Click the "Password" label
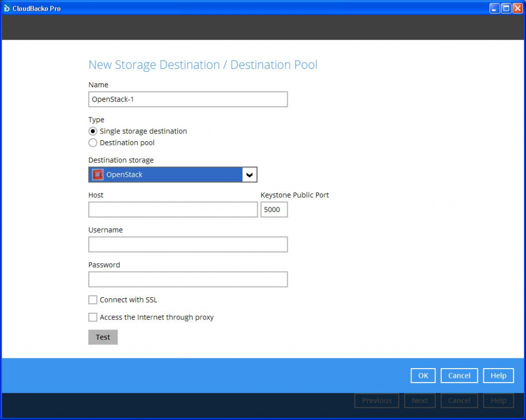526x420 pixels. click(x=104, y=265)
